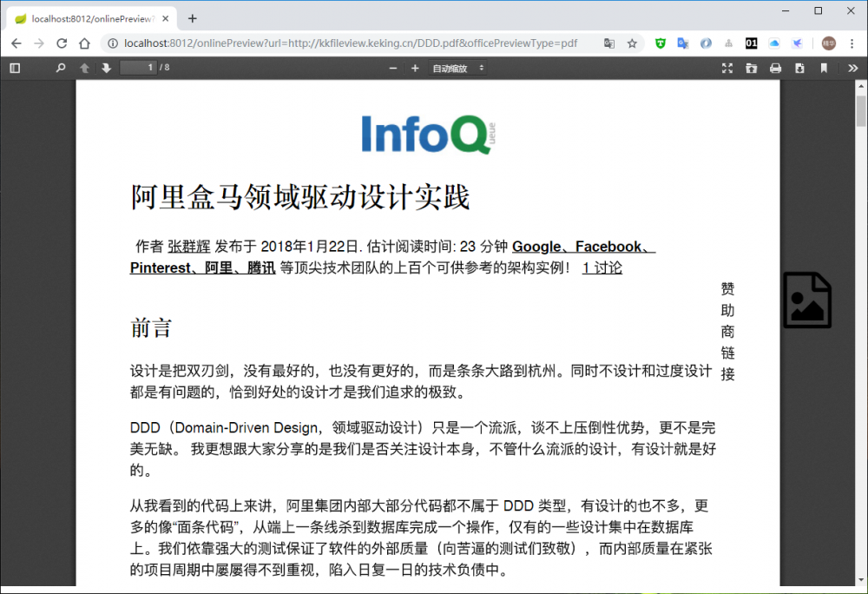868x594 pixels.
Task: Open search in the PDF document
Action: 61,68
